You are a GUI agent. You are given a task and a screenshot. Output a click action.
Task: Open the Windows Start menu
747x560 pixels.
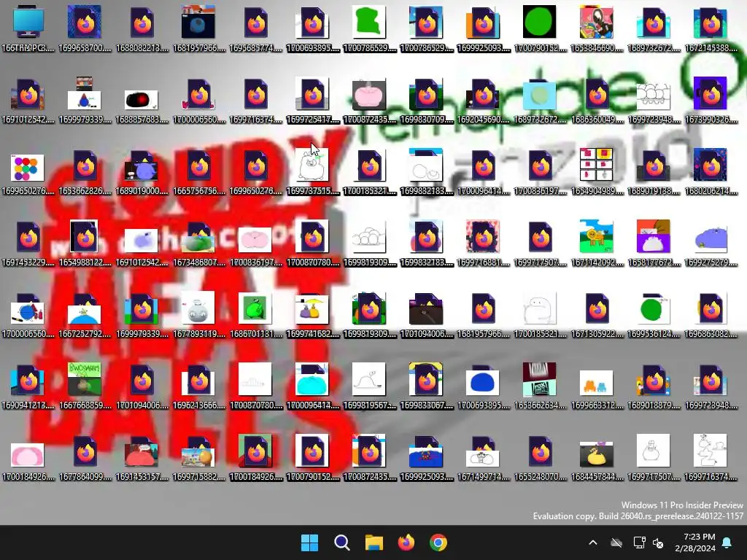[309, 542]
